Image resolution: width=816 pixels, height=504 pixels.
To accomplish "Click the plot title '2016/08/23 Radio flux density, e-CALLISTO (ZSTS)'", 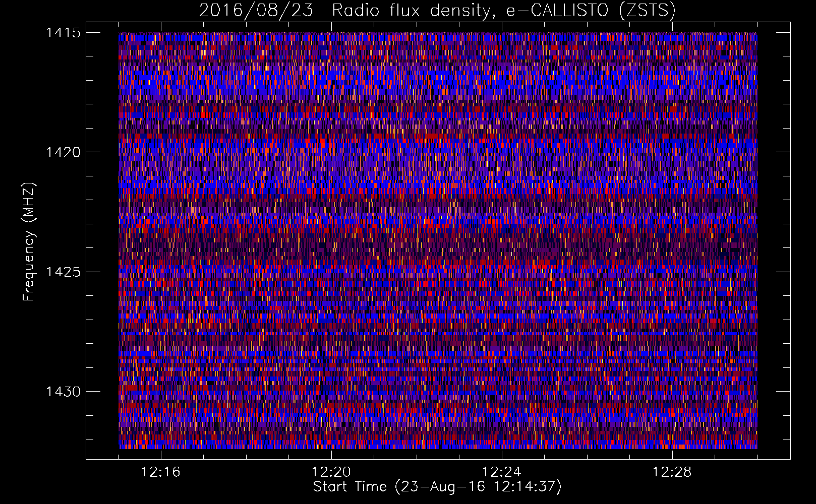I will point(437,10).
